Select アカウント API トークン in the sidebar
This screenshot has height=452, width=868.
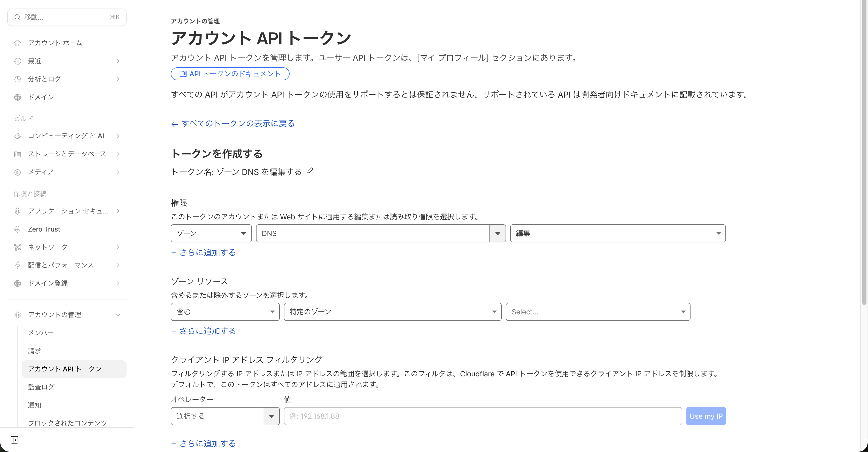[x=65, y=369]
